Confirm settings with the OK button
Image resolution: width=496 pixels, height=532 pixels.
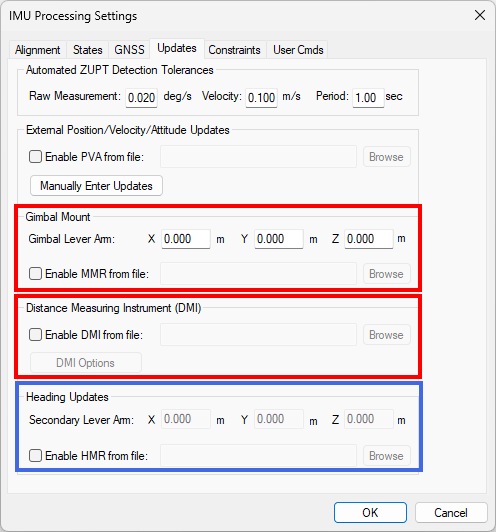pos(370,513)
